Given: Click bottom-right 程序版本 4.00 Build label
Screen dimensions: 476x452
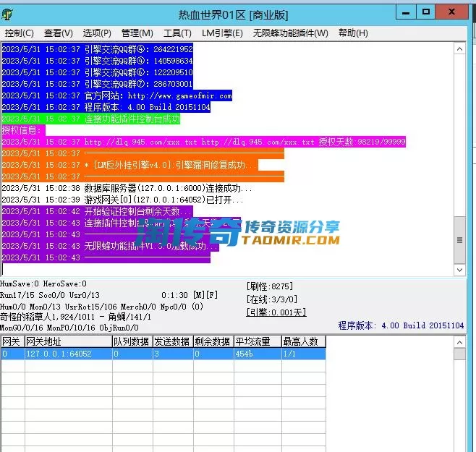Looking at the screenshot, I should (401, 325).
